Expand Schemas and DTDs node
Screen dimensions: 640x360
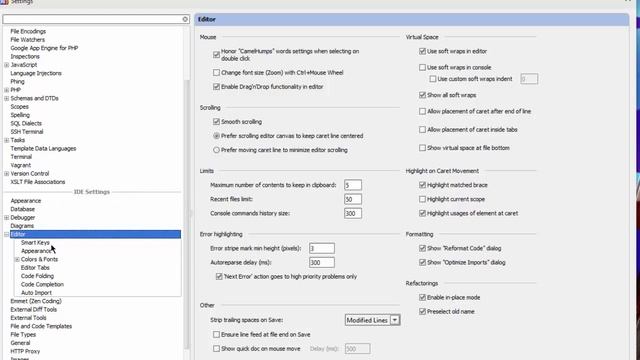tap(7, 98)
